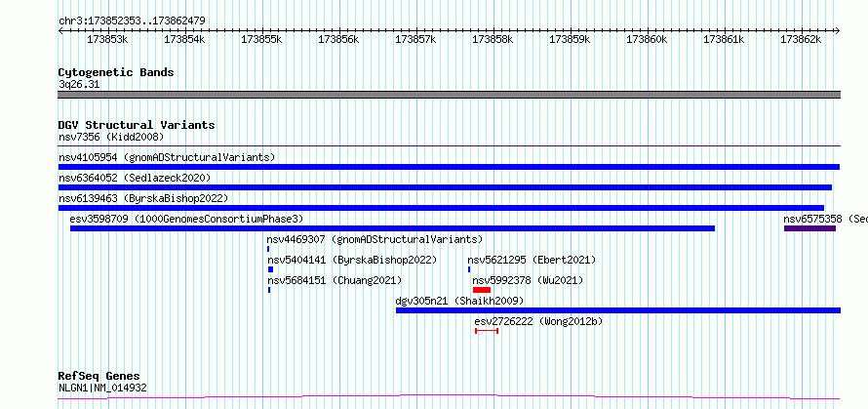The height and width of the screenshot is (409, 868).
Task: Click the gray cytogenetic band bar
Action: tap(449, 95)
